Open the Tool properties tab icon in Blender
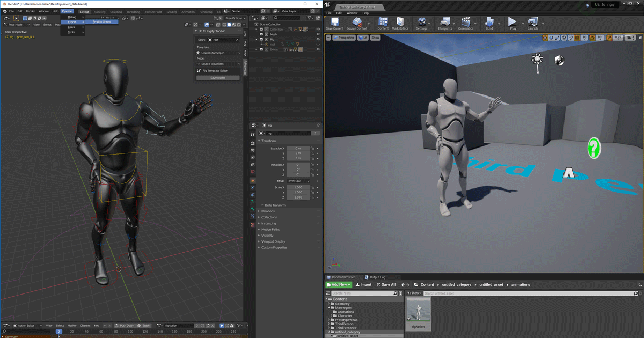 tap(253, 134)
